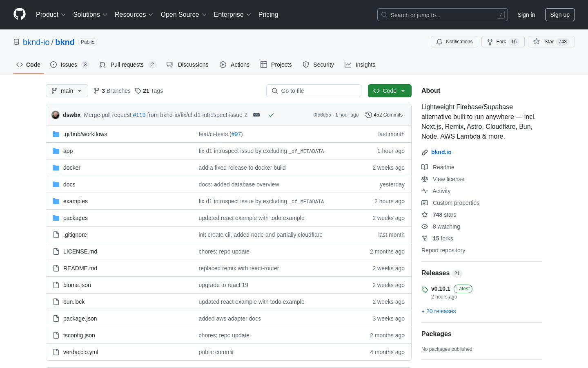Open the Enterprise dropdown
The height and width of the screenshot is (368, 588).
pos(232,15)
